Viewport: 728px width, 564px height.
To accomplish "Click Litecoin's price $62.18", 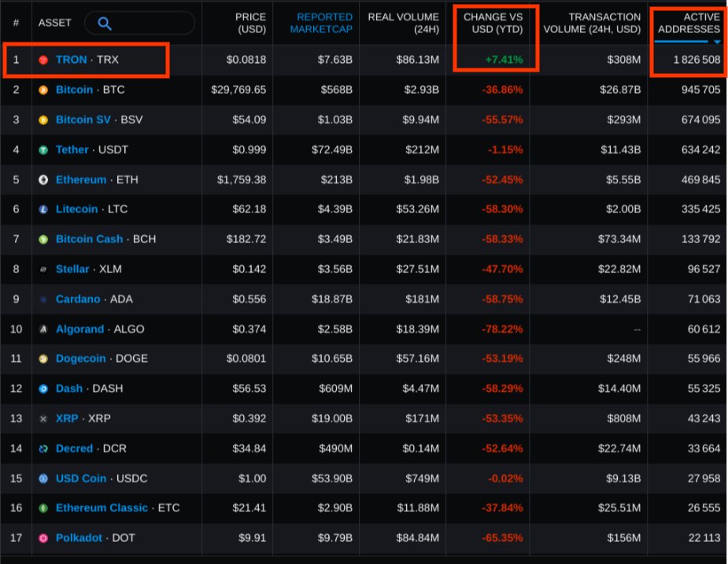I will (249, 209).
